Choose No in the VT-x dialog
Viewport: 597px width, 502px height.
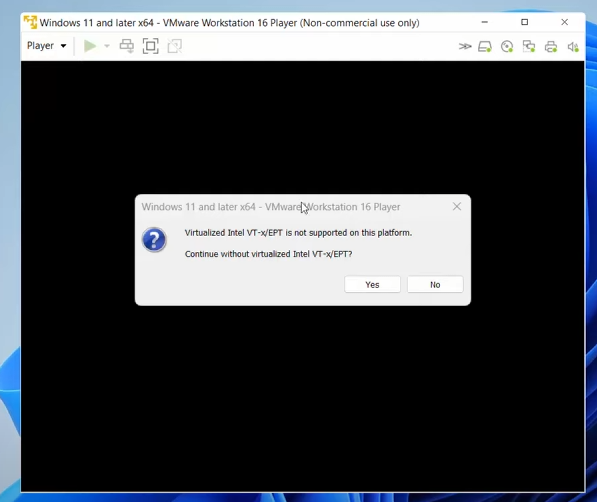tap(435, 285)
